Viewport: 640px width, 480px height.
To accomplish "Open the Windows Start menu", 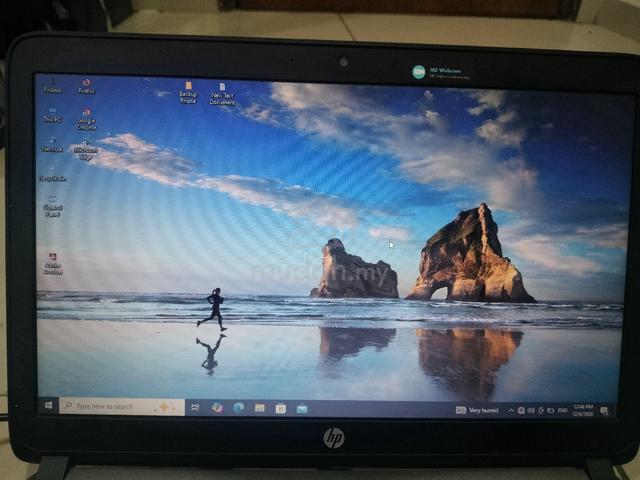I will (48, 405).
